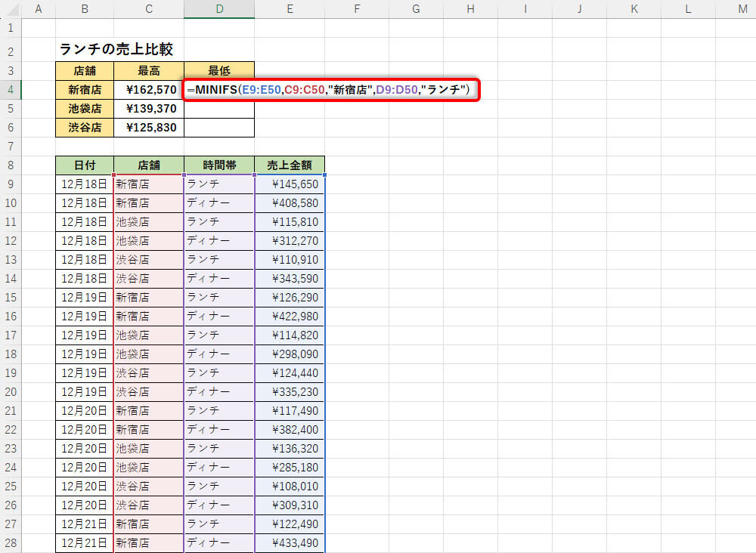The image size is (756, 553).
Task: Click the 最低 header cell
Action: coord(219,71)
